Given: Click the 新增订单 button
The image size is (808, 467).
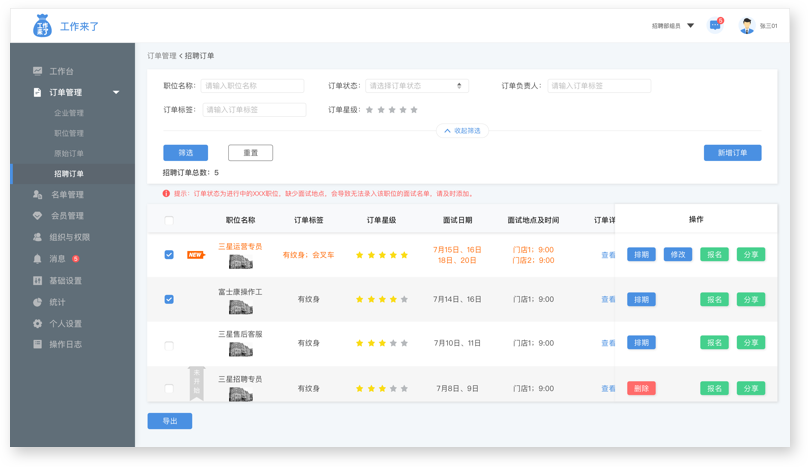Looking at the screenshot, I should [x=732, y=153].
